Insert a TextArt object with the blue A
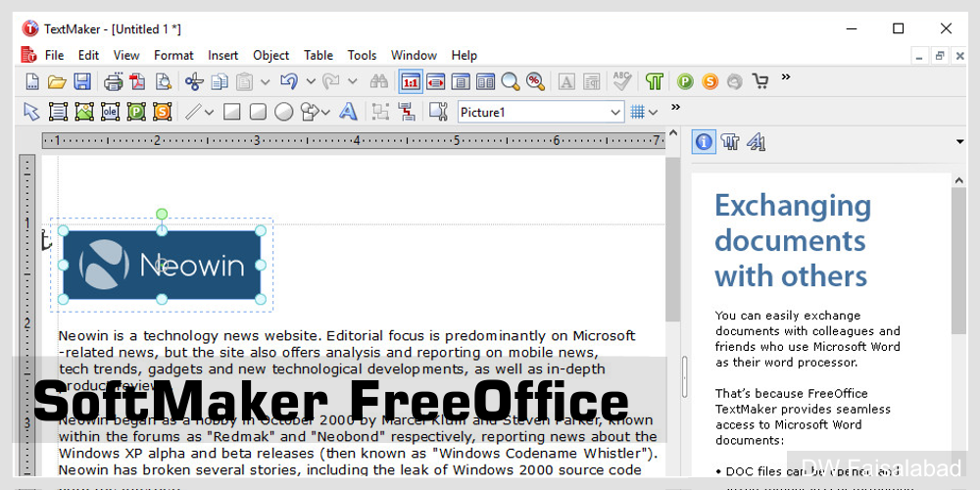Image resolution: width=980 pixels, height=490 pixels. click(x=348, y=112)
